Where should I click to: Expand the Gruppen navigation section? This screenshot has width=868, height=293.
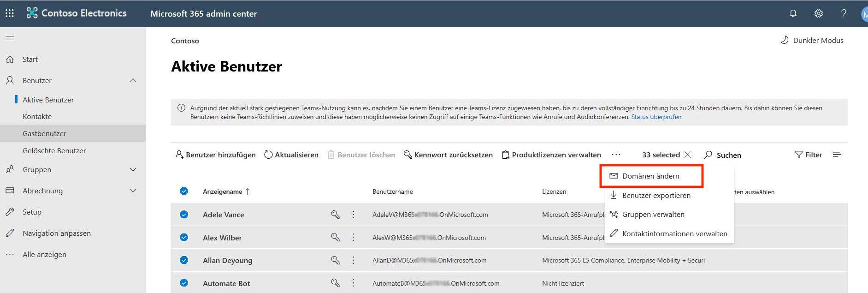133,169
